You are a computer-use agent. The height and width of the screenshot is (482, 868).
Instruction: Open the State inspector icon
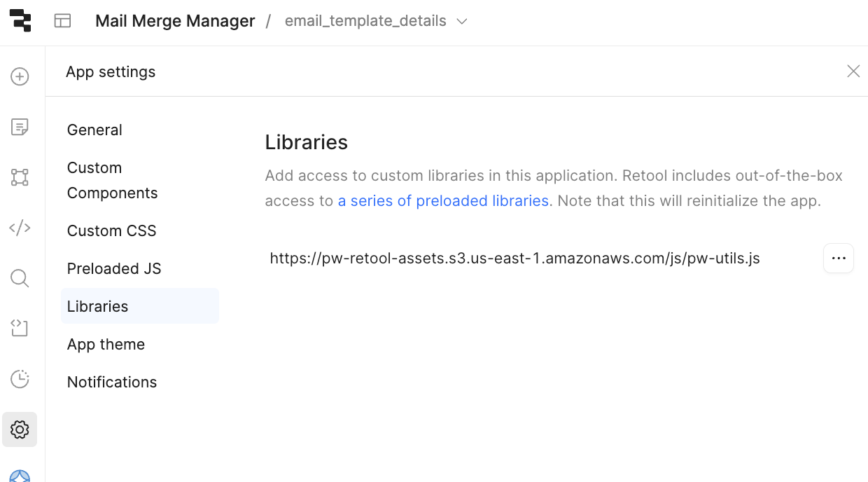(20, 329)
